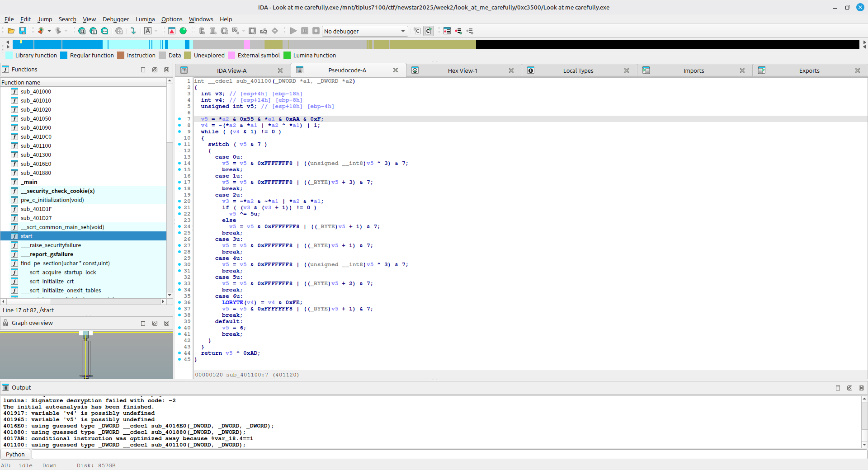Screen dimensions: 868x470
Task: Click the green circle toolbar icon
Action: point(183,31)
